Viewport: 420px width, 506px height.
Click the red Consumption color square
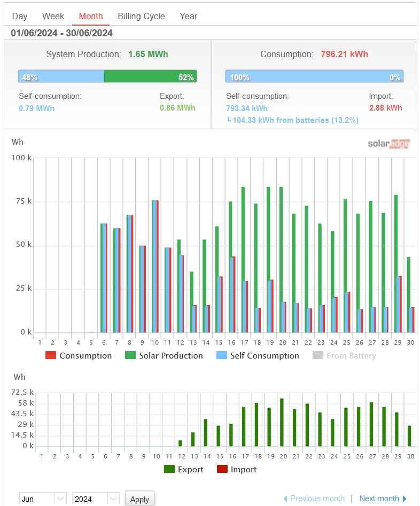click(x=50, y=355)
